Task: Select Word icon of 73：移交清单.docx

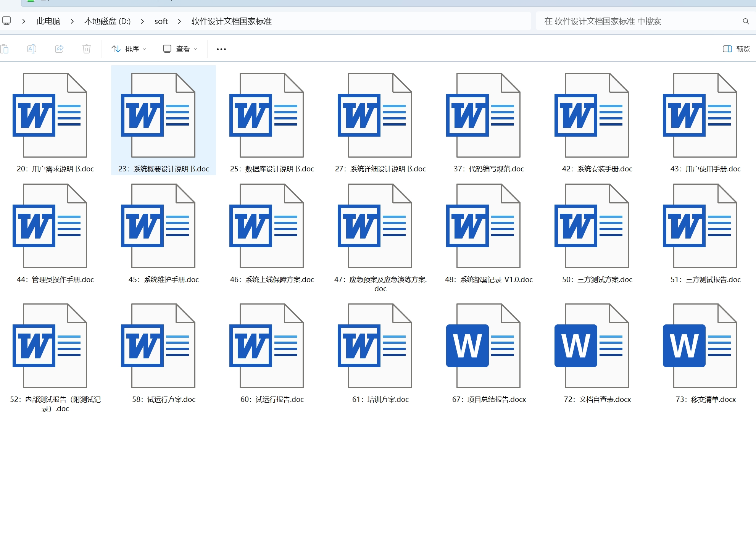Action: pos(700,346)
